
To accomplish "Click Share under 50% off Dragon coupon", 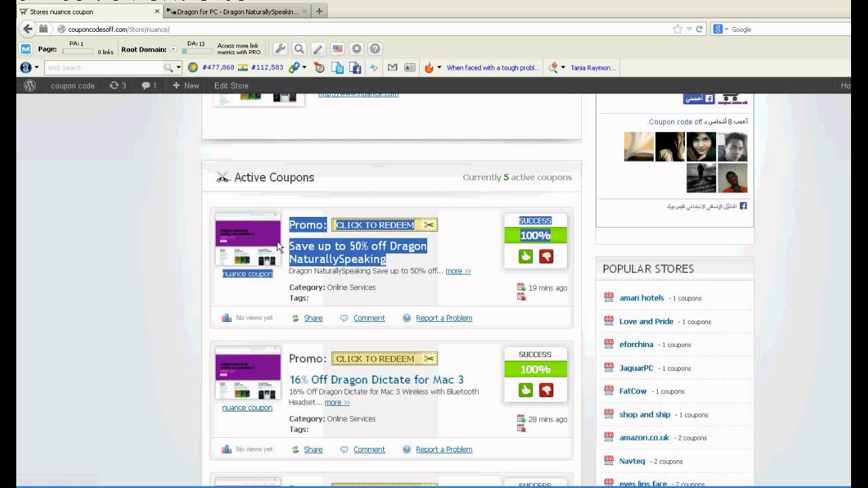I will [313, 318].
